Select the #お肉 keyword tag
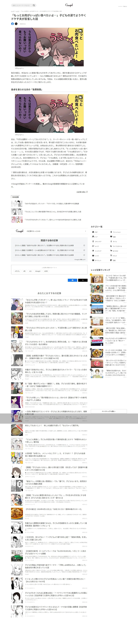Image resolution: width=138 pixels, height=644 pixels. 46,271
